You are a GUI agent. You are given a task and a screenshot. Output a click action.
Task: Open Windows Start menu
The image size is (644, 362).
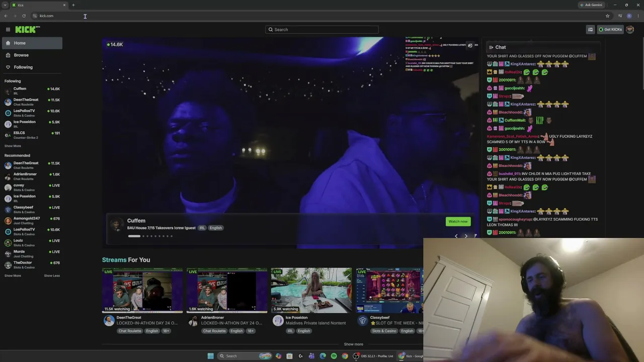pyautogui.click(x=210, y=356)
